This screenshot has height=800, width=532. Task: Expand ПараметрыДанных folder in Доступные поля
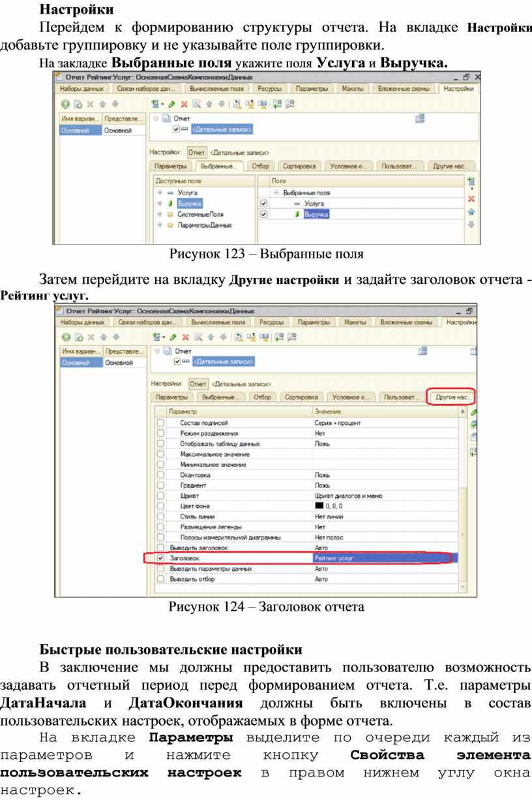[x=160, y=224]
